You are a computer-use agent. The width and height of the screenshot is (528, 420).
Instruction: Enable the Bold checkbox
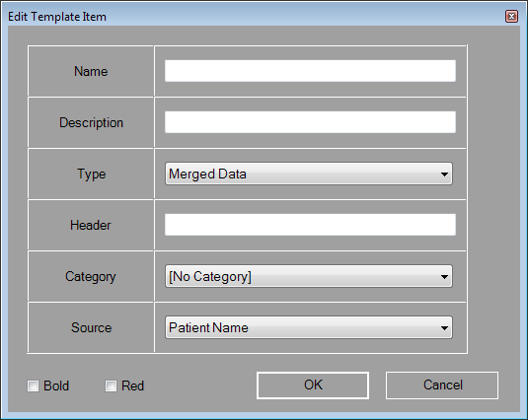point(33,385)
